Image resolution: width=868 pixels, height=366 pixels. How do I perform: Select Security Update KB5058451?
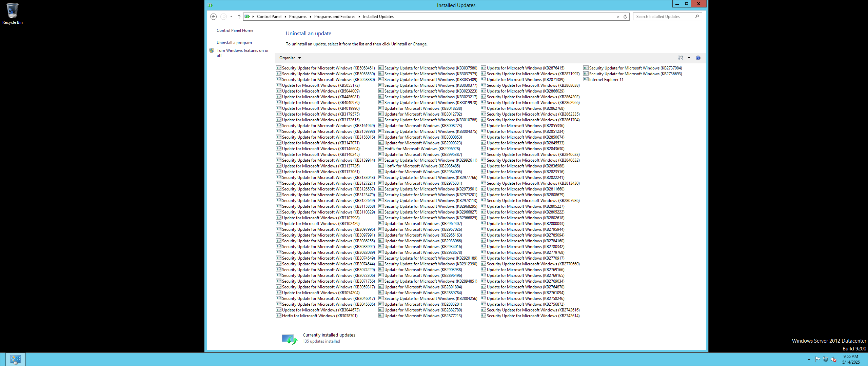tap(325, 68)
